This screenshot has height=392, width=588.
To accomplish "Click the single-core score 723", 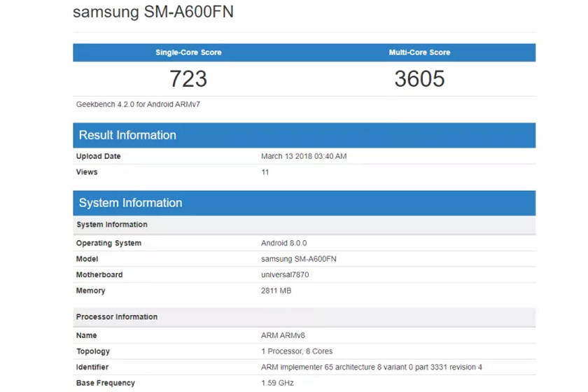I will 188,79.
